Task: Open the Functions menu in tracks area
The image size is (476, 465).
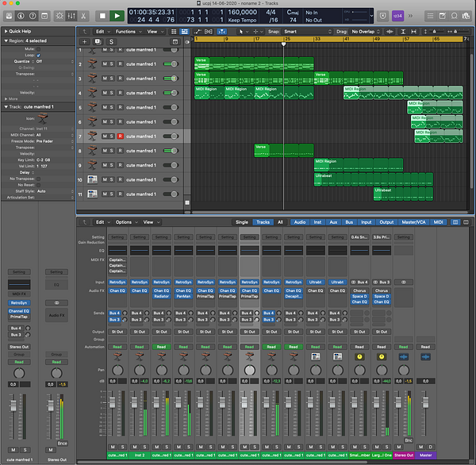Action: [x=126, y=32]
